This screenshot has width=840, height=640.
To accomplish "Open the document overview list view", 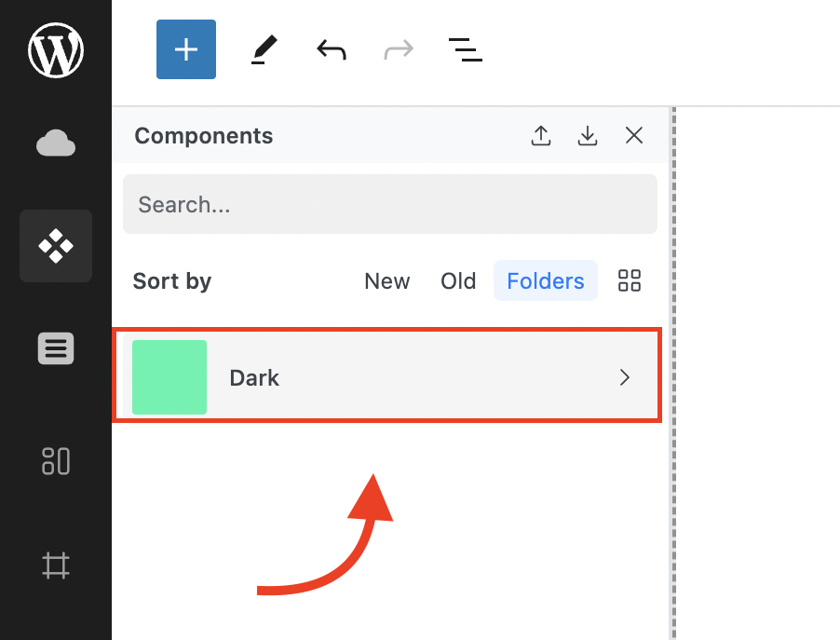I will (466, 49).
